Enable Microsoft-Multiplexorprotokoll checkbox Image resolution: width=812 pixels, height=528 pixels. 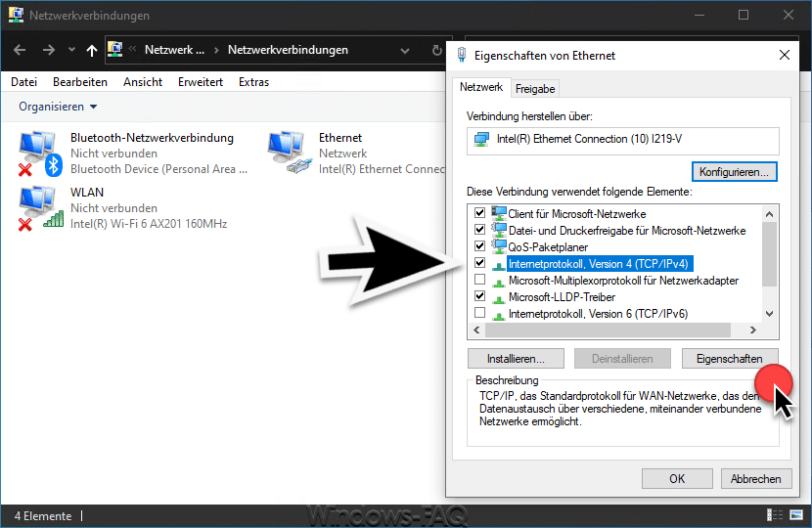(479, 280)
